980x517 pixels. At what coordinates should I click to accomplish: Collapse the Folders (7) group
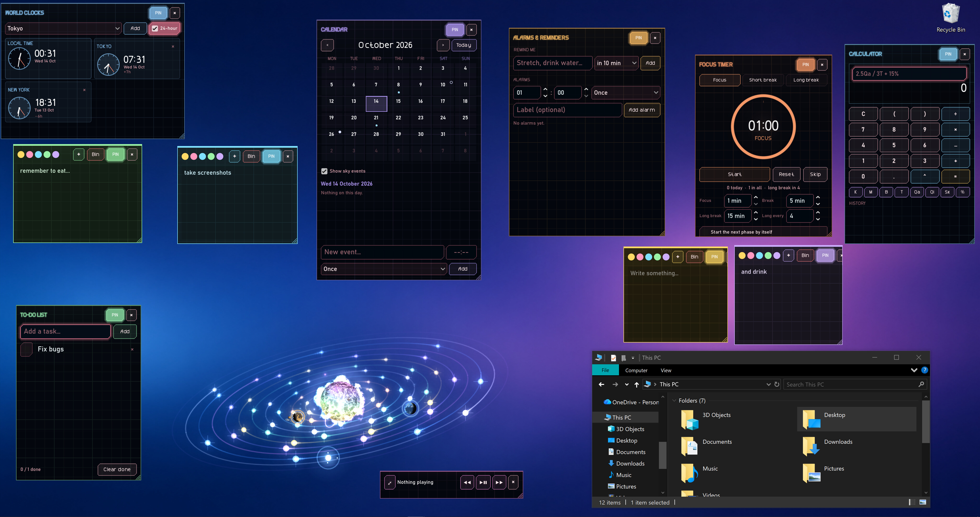click(x=674, y=400)
